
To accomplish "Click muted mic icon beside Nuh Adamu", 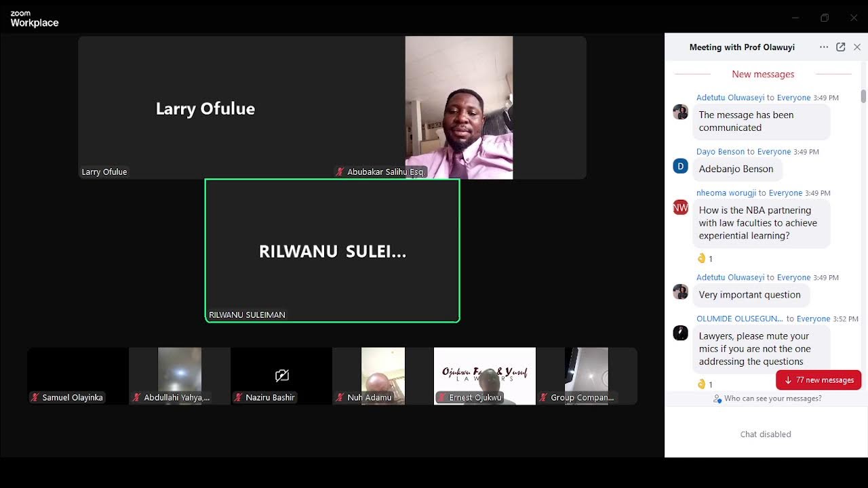I will (x=340, y=397).
